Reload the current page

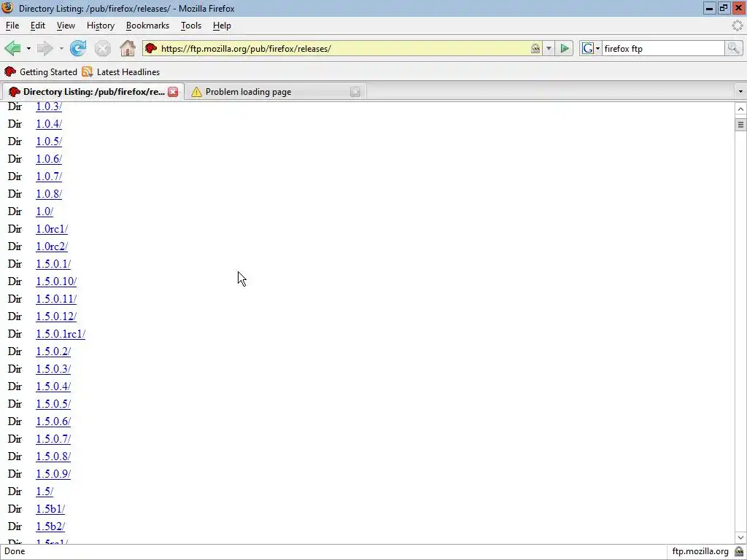tap(78, 48)
